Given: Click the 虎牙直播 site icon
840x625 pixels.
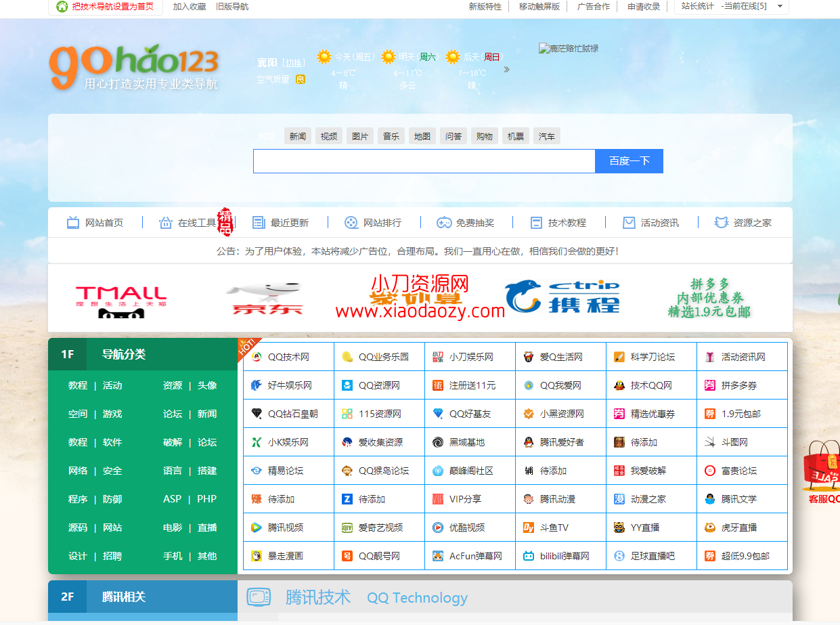Looking at the screenshot, I should 710,527.
